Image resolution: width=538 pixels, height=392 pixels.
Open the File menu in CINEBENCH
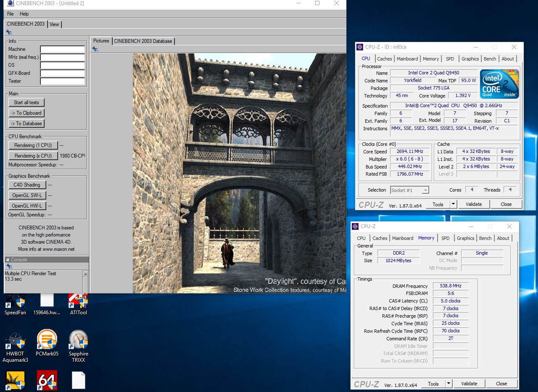pos(11,14)
